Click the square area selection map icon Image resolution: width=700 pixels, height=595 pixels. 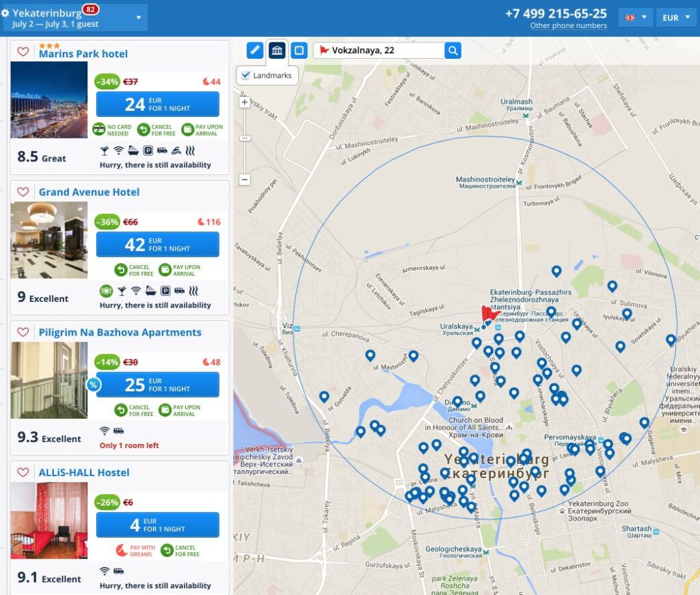point(299,51)
